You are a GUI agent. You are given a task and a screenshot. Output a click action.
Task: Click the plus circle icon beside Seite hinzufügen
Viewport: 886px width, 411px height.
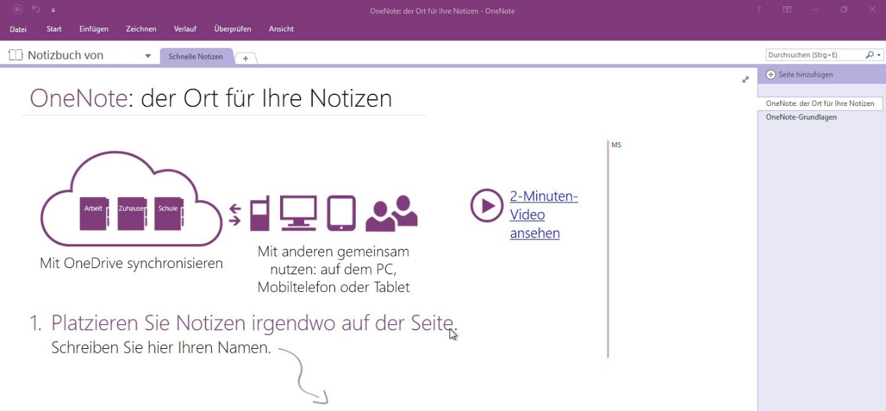[771, 75]
